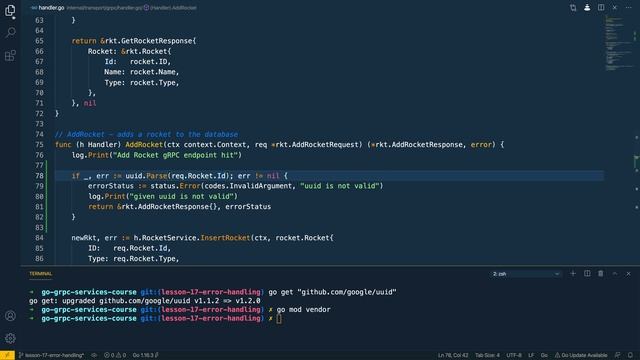Change indentation via Tab Size: 4
640x360 pixels.
[487, 355]
